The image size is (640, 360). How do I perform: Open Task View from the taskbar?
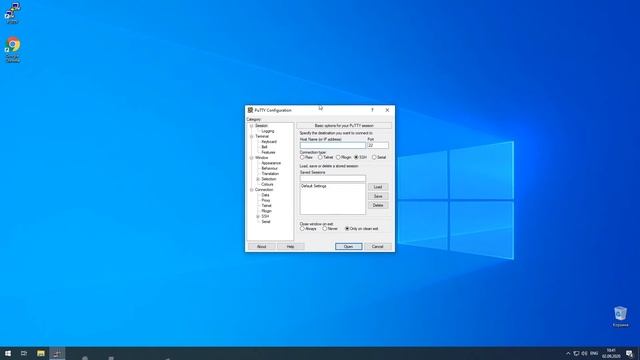click(24, 353)
